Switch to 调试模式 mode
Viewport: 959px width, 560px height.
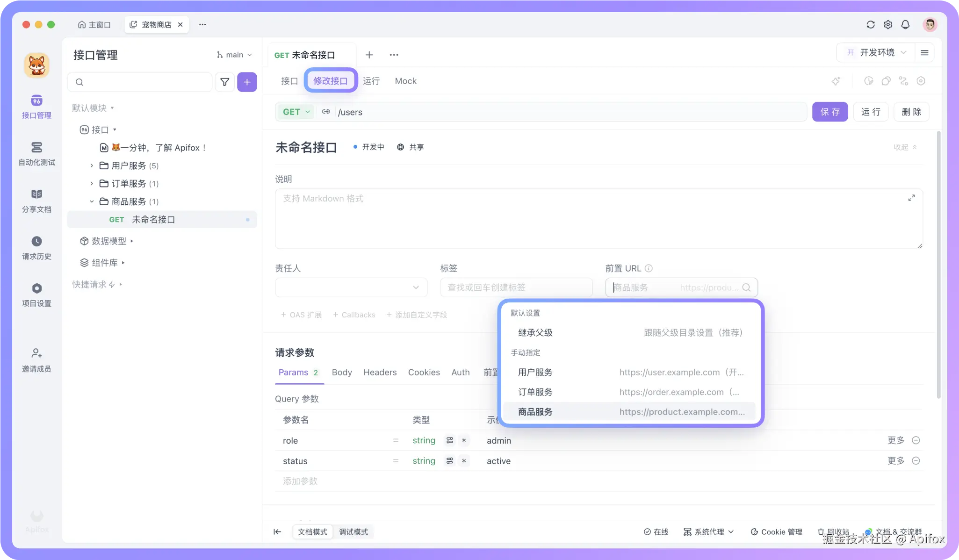[353, 532]
